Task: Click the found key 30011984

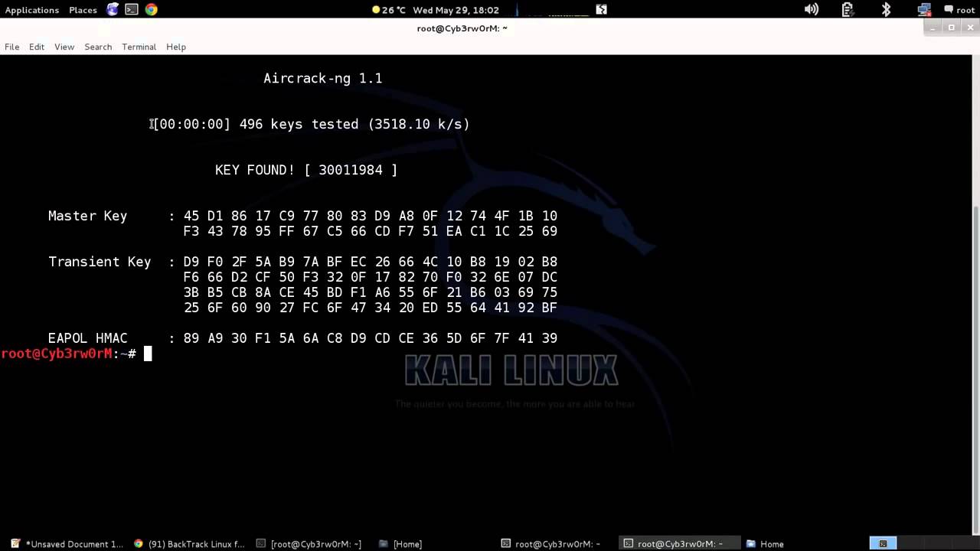Action: pos(351,170)
